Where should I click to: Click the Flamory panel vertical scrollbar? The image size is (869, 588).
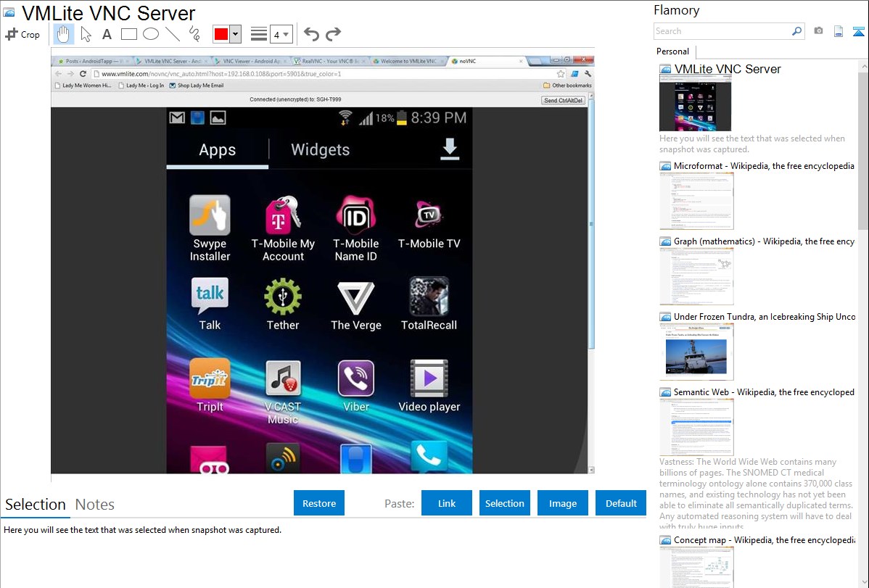pyautogui.click(x=863, y=149)
